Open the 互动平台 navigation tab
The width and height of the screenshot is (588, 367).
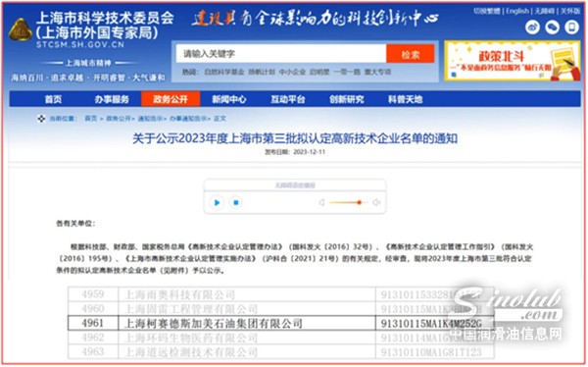pos(287,99)
